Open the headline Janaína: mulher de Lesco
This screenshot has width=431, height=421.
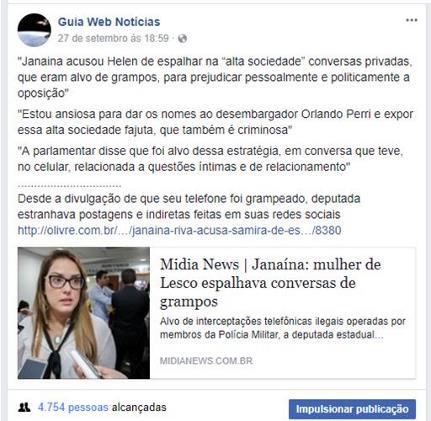point(270,283)
